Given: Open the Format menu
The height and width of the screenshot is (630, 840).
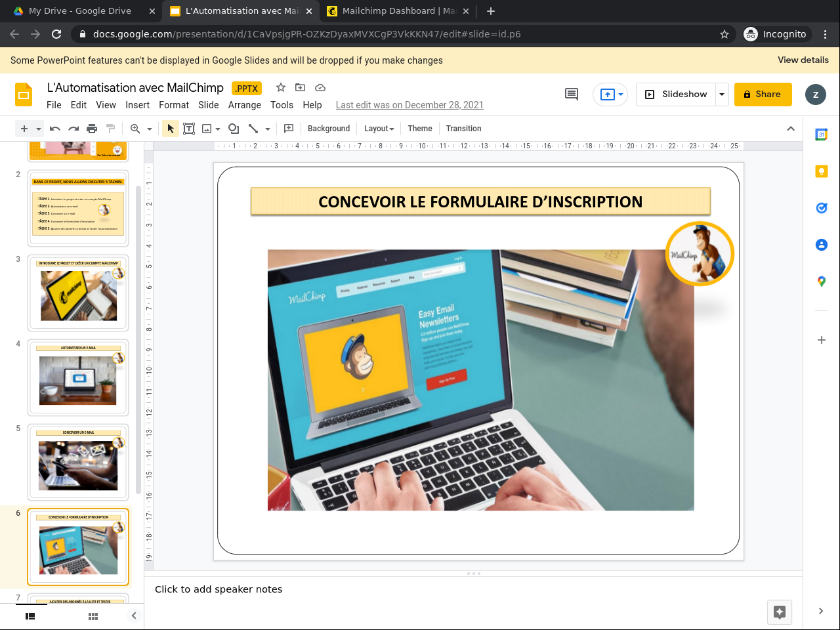Looking at the screenshot, I should (174, 105).
